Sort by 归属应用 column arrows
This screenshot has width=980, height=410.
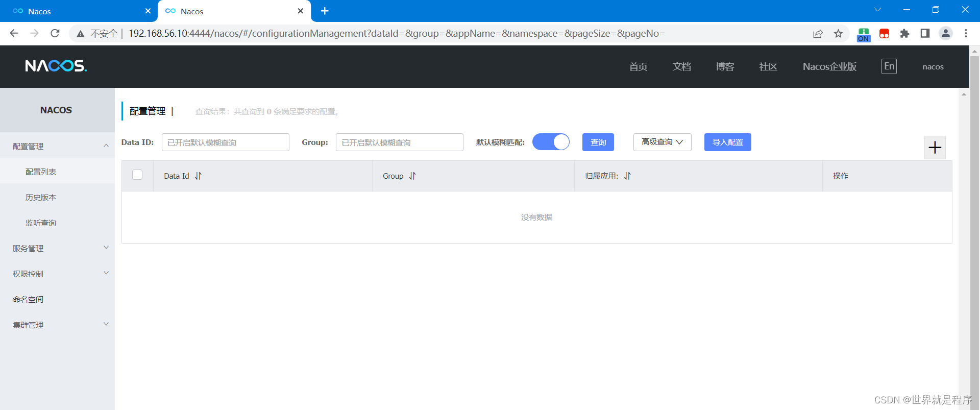[627, 176]
